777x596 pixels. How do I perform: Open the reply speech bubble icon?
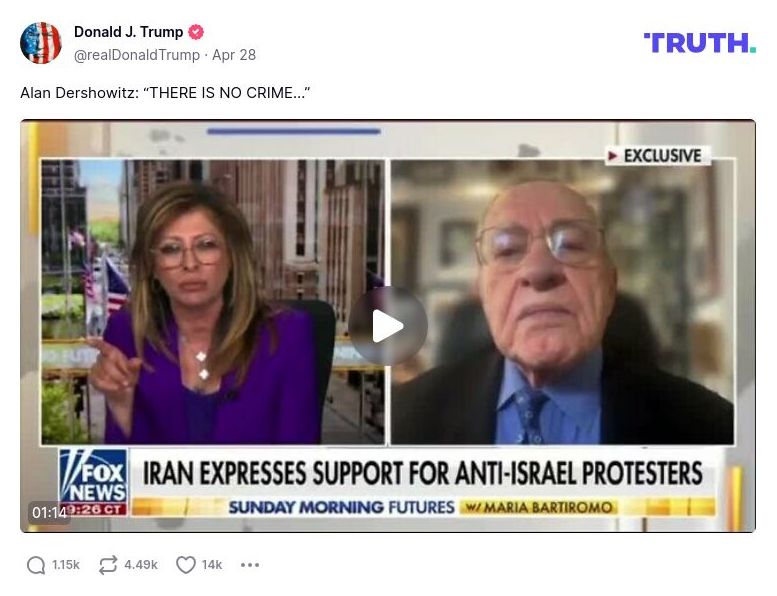tap(36, 565)
